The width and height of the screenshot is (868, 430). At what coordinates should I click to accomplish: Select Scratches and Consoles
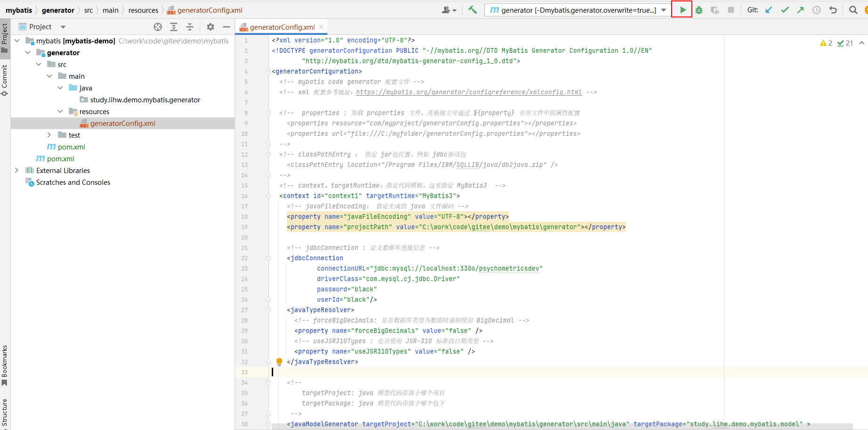tap(73, 182)
